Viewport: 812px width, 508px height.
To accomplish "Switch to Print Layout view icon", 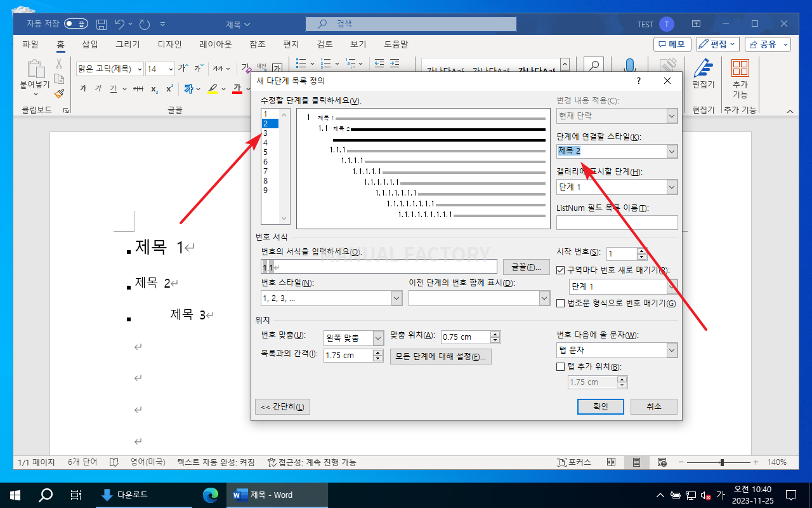I will pos(636,462).
